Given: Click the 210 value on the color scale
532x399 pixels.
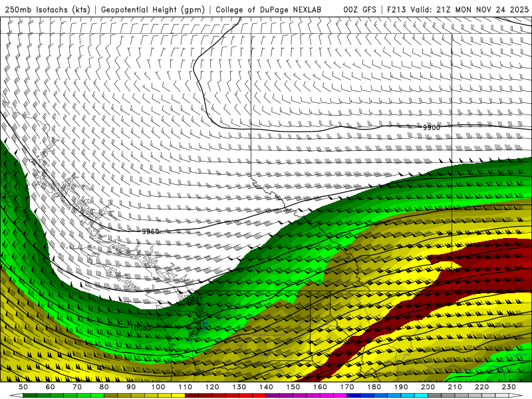Looking at the screenshot, I should tap(455, 387).
